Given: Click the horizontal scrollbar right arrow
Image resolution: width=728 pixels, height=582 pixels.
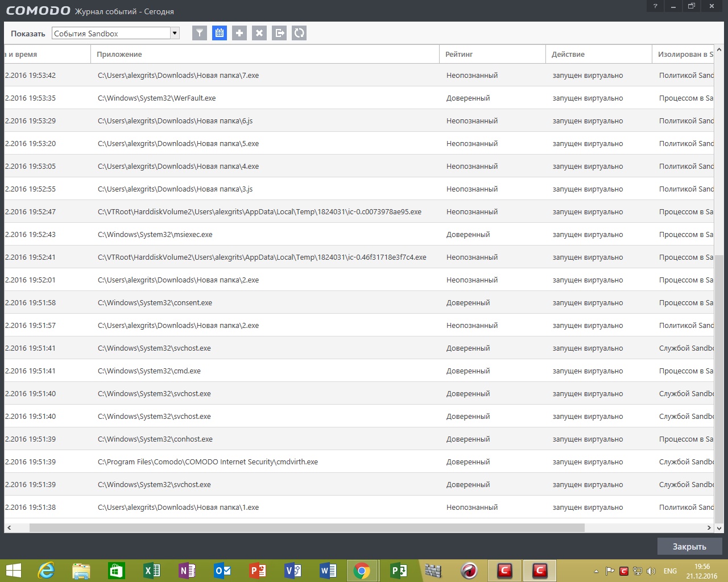Looking at the screenshot, I should pos(709,528).
